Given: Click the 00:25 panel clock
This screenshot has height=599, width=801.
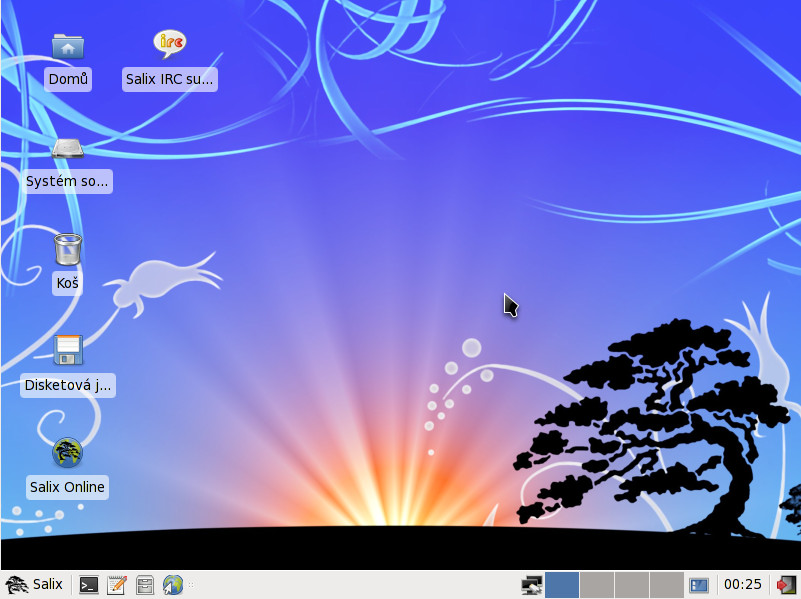Looking at the screenshot, I should [743, 584].
